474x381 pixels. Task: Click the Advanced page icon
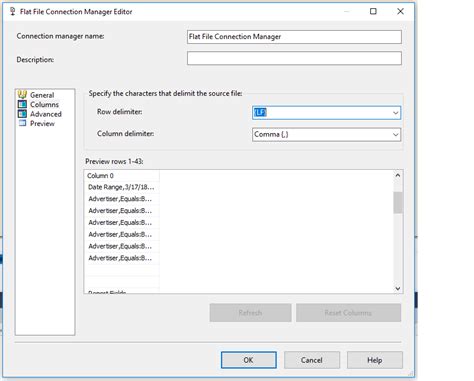22,114
